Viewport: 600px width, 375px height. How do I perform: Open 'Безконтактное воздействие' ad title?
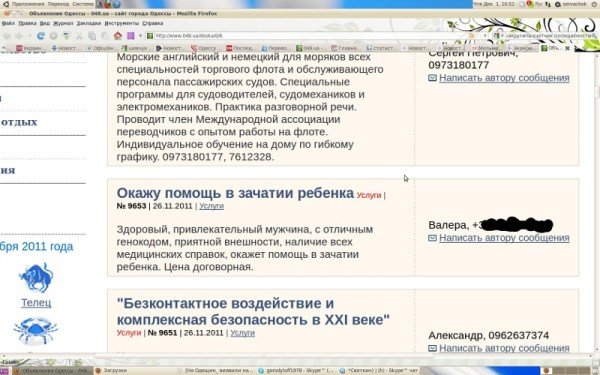tap(253, 311)
